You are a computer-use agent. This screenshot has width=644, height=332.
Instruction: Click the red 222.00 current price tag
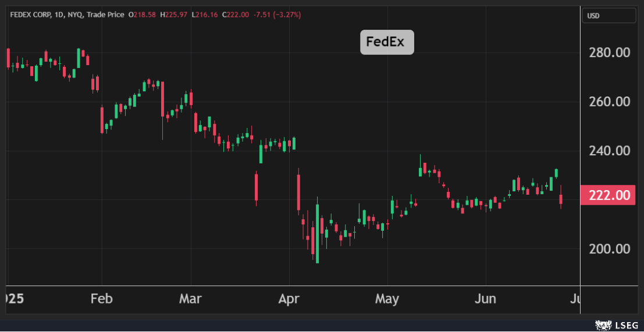tap(609, 195)
